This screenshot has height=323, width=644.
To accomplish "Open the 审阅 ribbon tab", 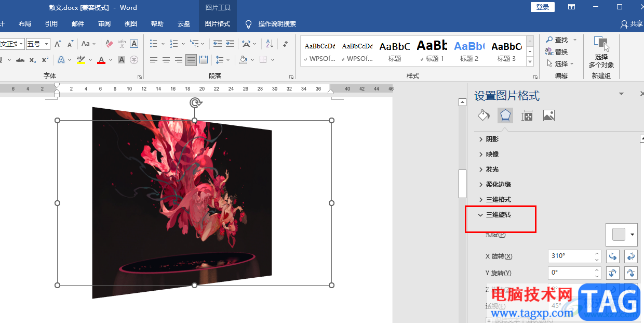I will 104,23.
